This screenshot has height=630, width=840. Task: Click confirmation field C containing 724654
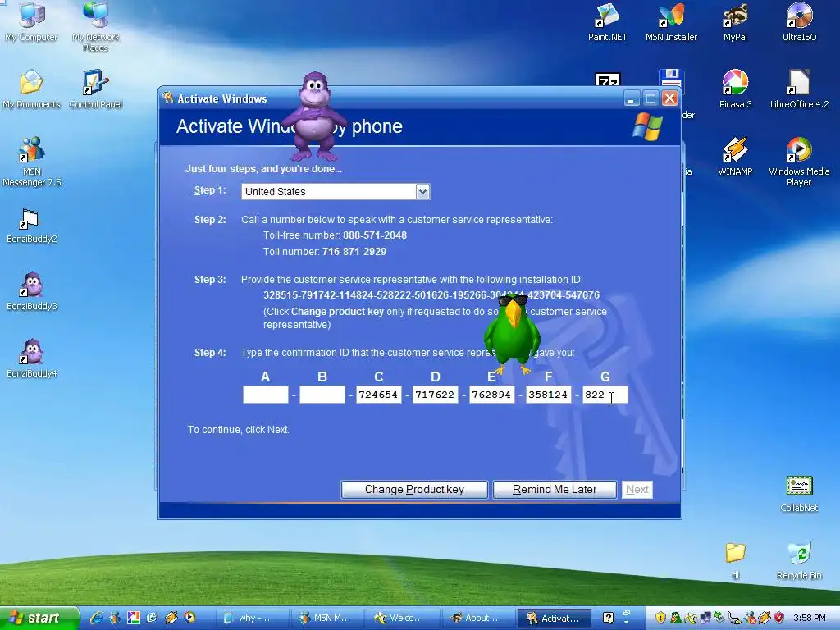click(379, 395)
